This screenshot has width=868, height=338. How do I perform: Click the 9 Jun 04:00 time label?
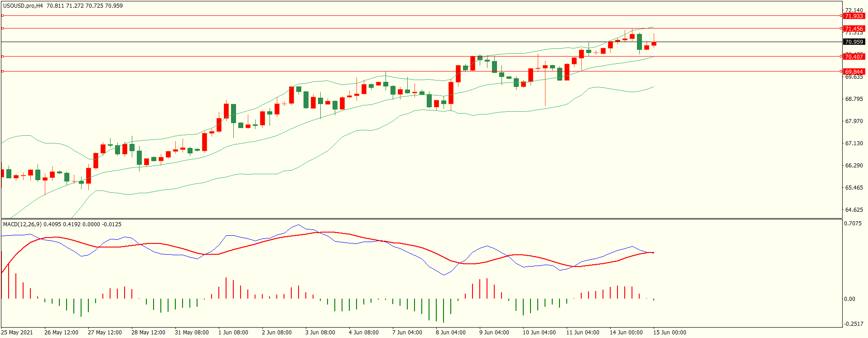click(x=494, y=333)
